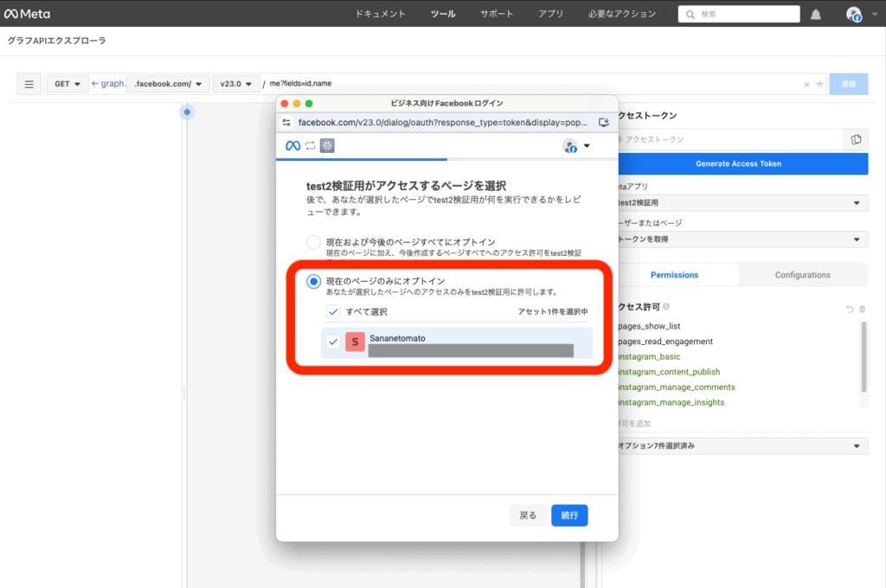Open profile avatar in top header

854,14
